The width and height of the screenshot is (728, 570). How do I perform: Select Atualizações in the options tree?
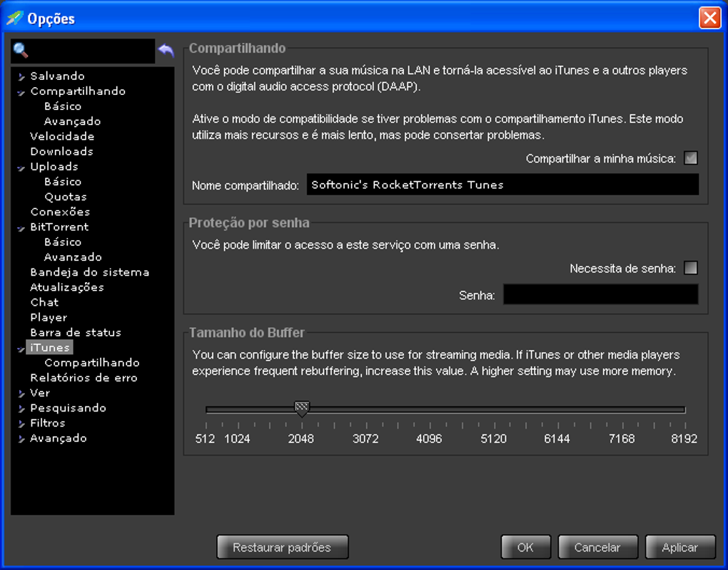click(x=67, y=288)
